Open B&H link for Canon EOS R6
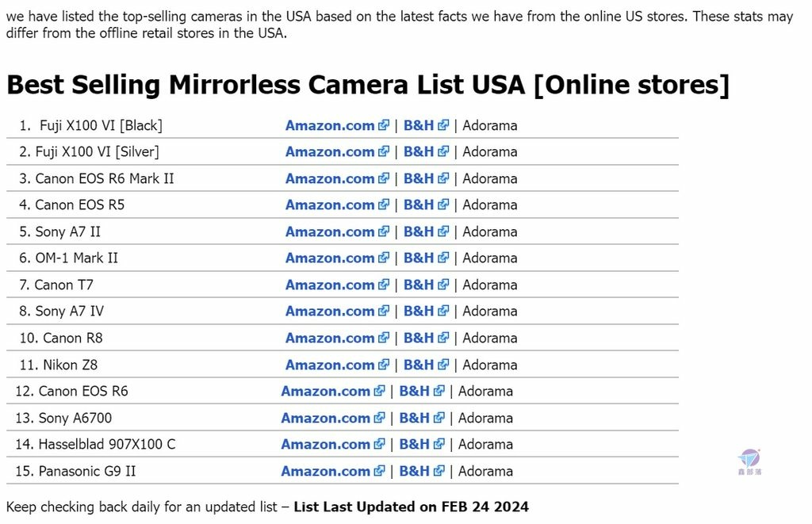This screenshot has height=524, width=812. (414, 392)
